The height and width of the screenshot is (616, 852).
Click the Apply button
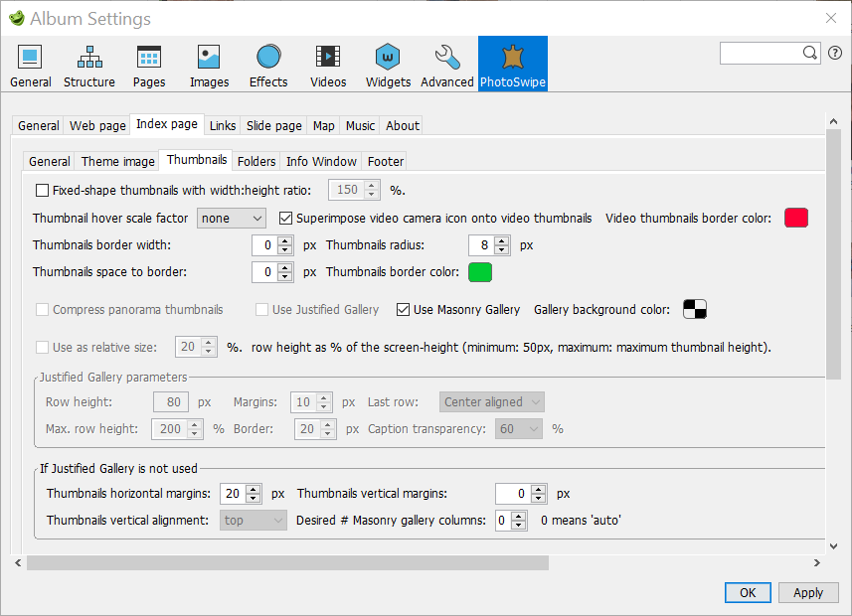807,592
